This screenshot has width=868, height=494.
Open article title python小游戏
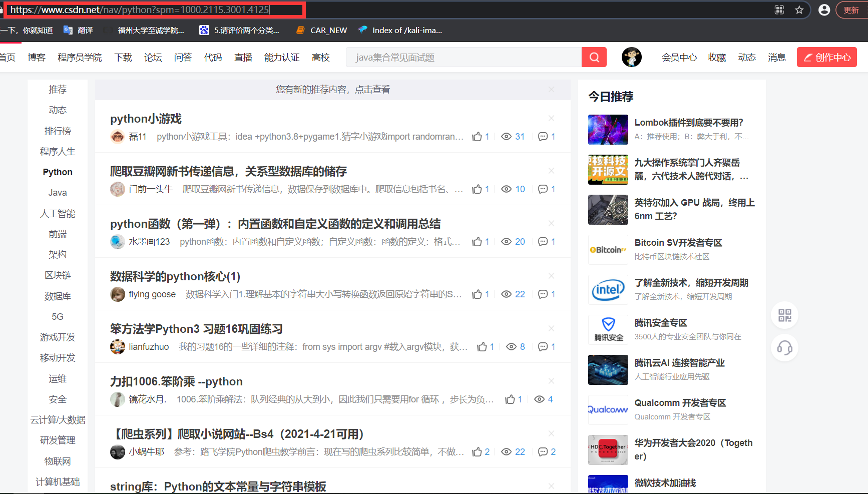tap(146, 119)
